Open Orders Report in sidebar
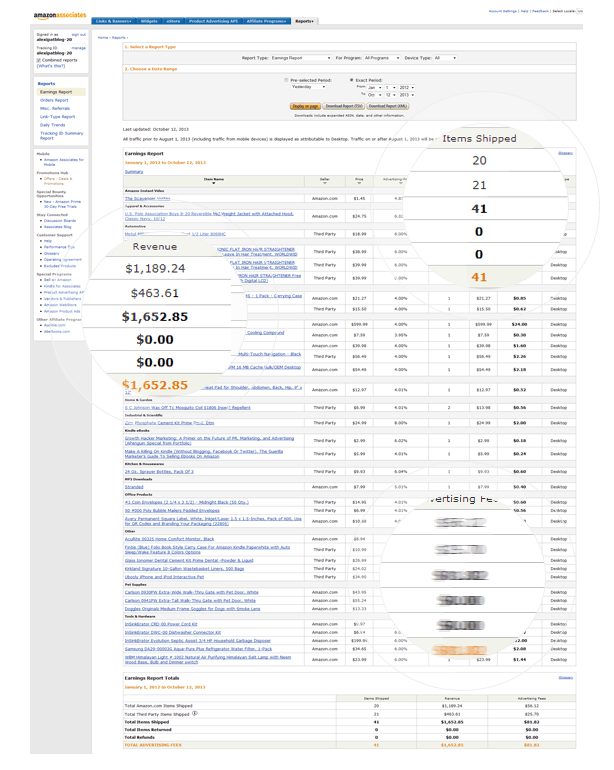The image size is (614, 770). coord(54,100)
